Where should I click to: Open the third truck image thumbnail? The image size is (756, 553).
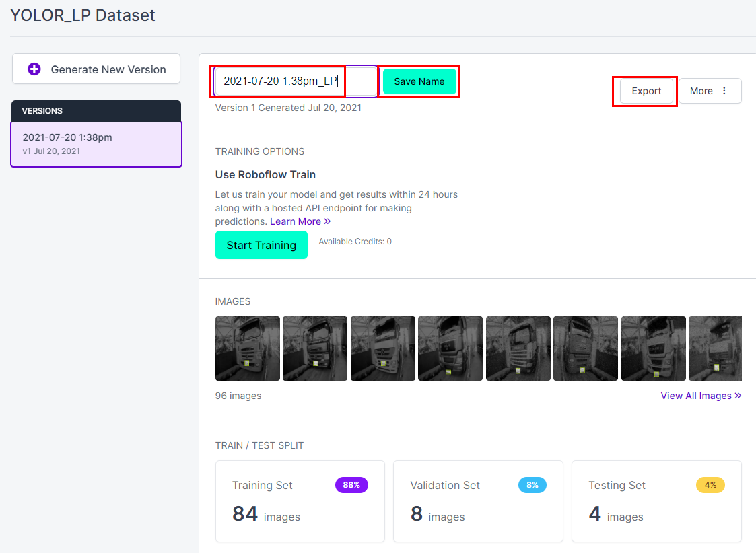[x=383, y=348]
